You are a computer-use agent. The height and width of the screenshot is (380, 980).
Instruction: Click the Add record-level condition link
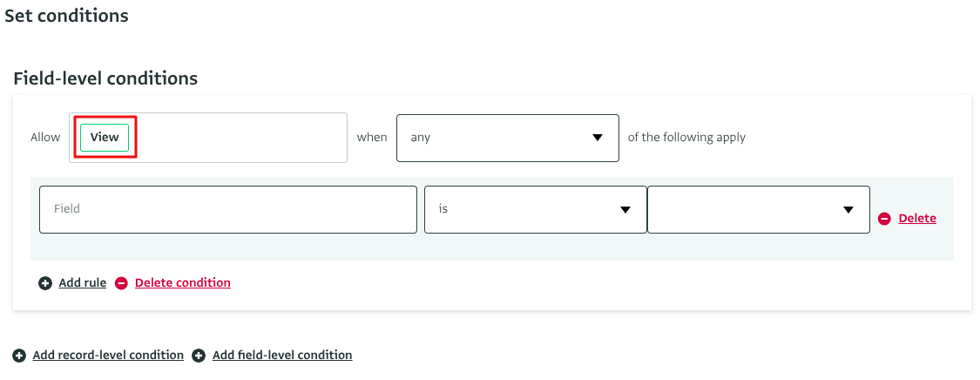click(108, 356)
